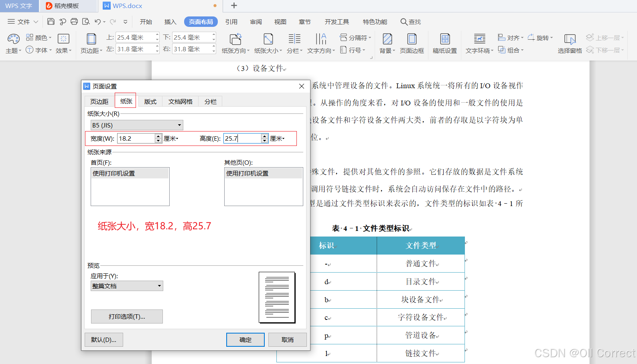Open the 插入 ribbon tab
The height and width of the screenshot is (364, 637).
tap(170, 22)
